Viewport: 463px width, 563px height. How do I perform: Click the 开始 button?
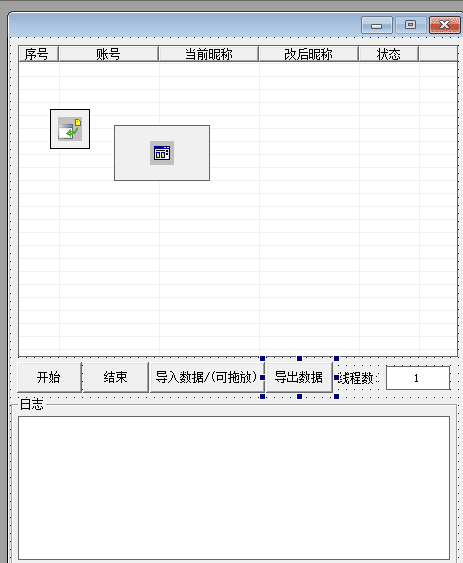coord(50,377)
